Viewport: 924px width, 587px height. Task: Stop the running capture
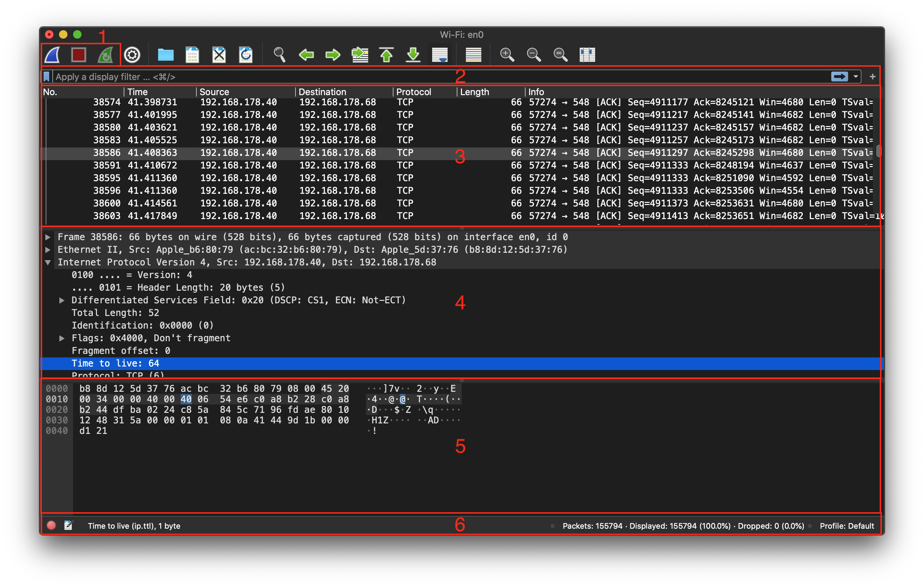78,54
